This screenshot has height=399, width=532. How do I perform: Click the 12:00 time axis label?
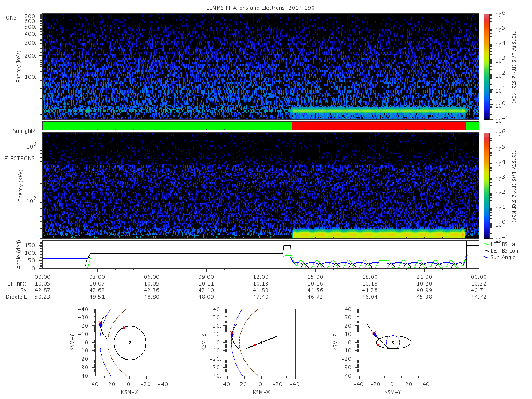(261, 277)
